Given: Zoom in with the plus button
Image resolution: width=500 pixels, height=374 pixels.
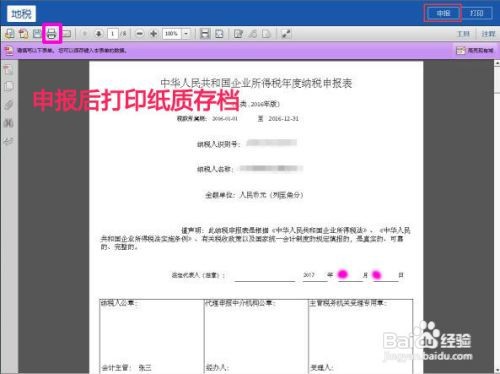Looking at the screenshot, I should point(154,34).
